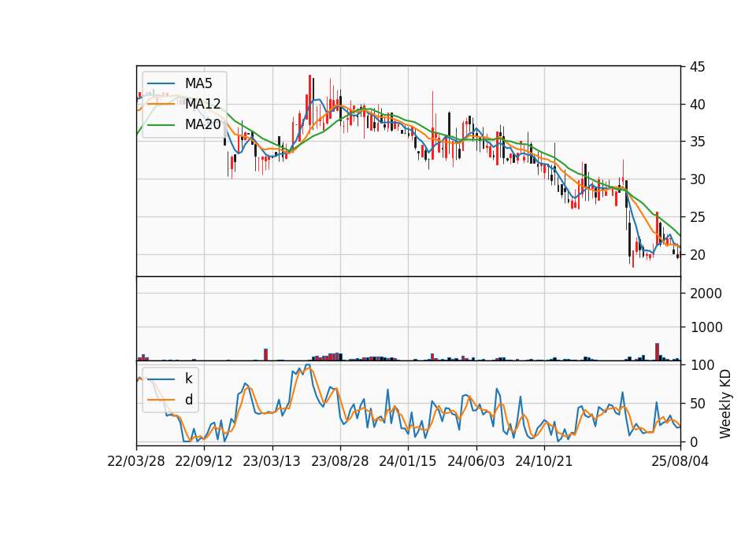Viewport: 756px width, 543px height.
Task: Click the 23/03/13 date tick label
Action: pyautogui.click(x=272, y=461)
